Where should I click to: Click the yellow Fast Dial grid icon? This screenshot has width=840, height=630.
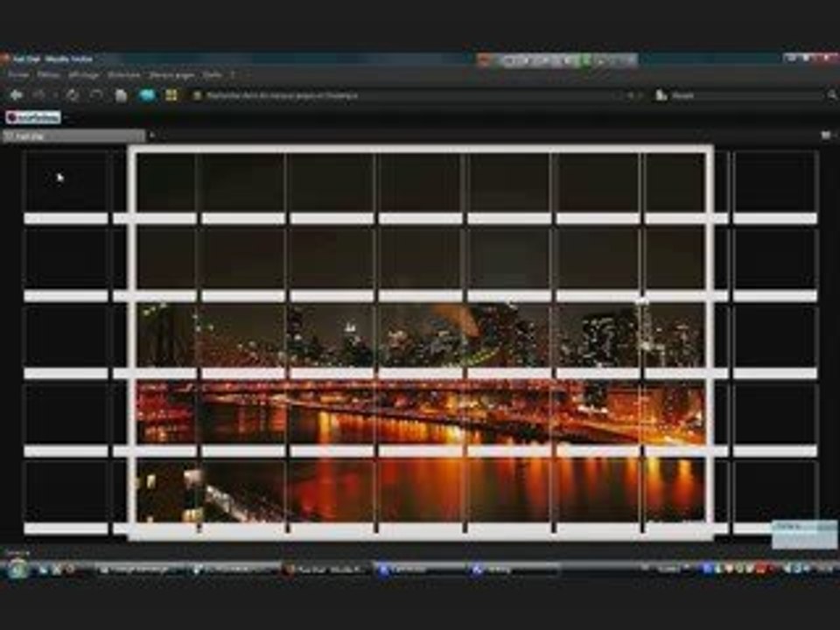171,95
